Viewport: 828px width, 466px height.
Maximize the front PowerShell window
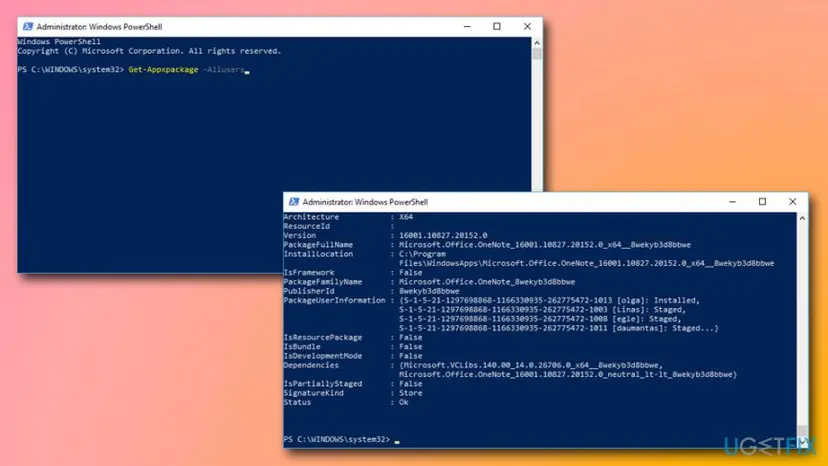763,202
